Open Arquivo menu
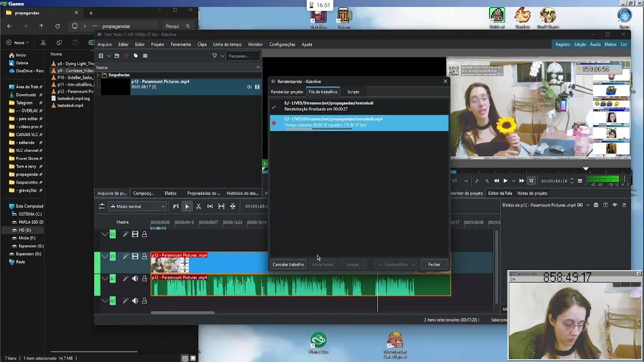This screenshot has height=362, width=644. (105, 44)
